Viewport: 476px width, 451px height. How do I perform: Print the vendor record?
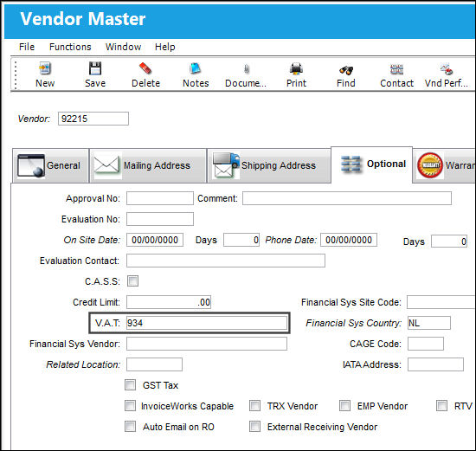coord(296,68)
